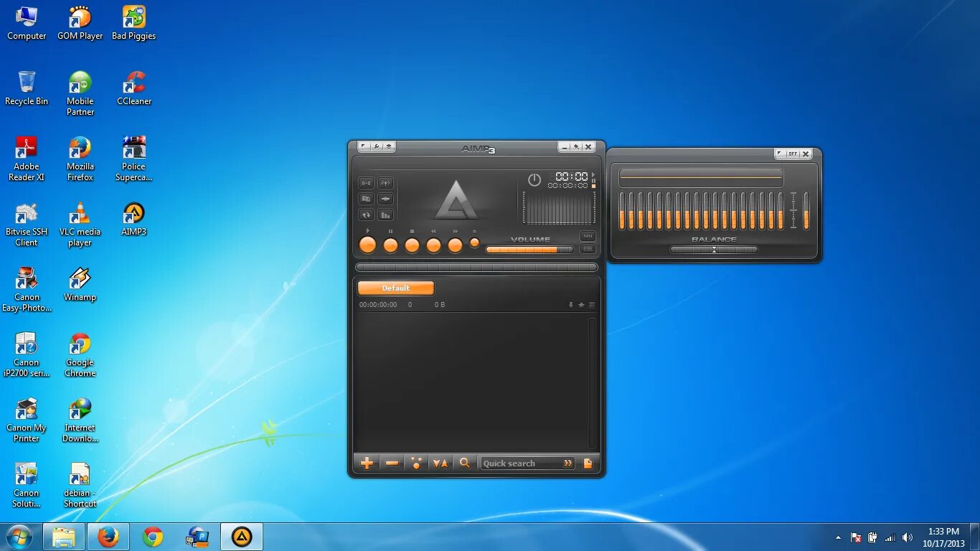Screen dimensions: 980x551
Task: Pin AIMP window always on top
Action: tap(576, 146)
